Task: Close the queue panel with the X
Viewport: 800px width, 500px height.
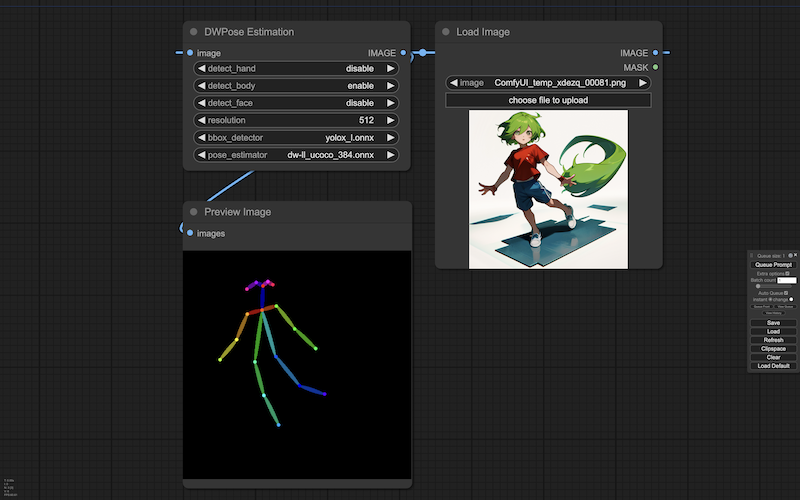Action: pos(795,255)
